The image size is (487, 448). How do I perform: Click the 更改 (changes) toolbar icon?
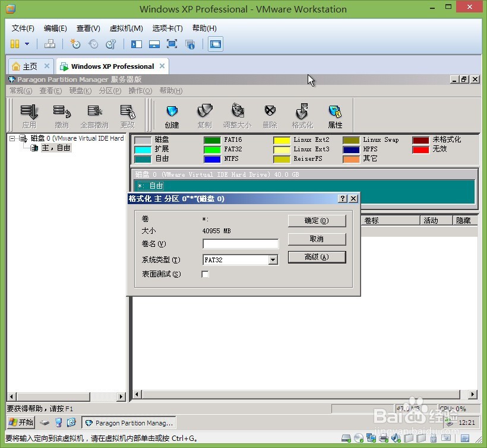click(127, 116)
